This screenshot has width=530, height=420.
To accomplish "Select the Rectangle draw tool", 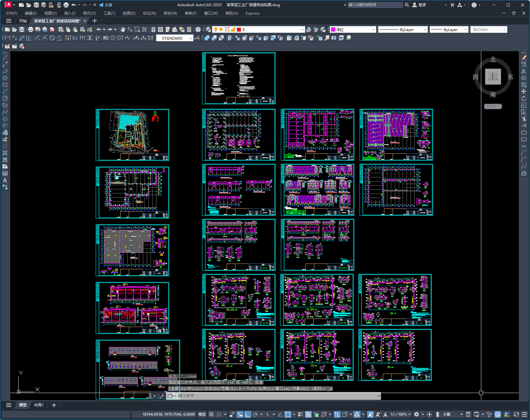I will (5, 85).
